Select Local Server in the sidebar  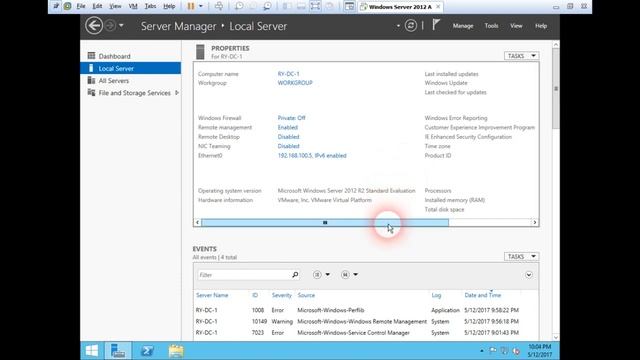(x=131, y=68)
